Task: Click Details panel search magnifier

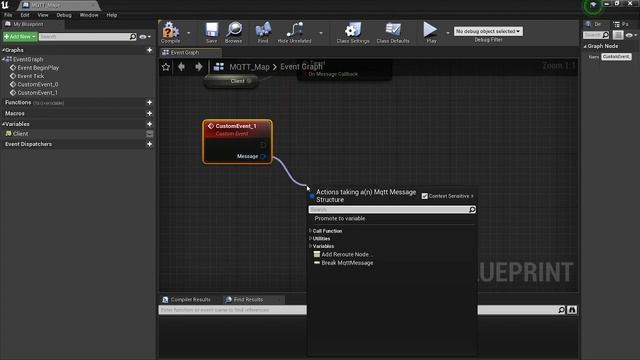Action: click(x=605, y=35)
